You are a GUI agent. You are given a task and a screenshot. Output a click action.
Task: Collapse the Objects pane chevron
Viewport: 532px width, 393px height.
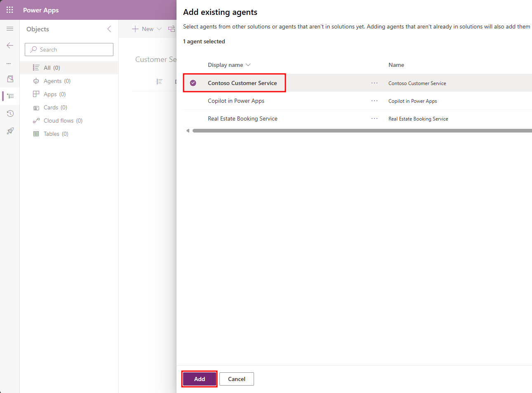pyautogui.click(x=109, y=29)
